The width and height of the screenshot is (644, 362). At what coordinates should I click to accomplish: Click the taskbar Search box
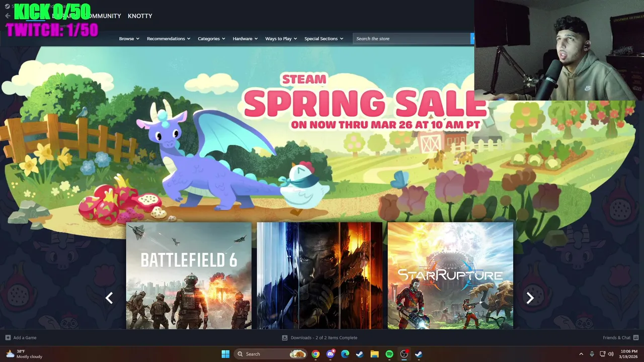(x=271, y=354)
